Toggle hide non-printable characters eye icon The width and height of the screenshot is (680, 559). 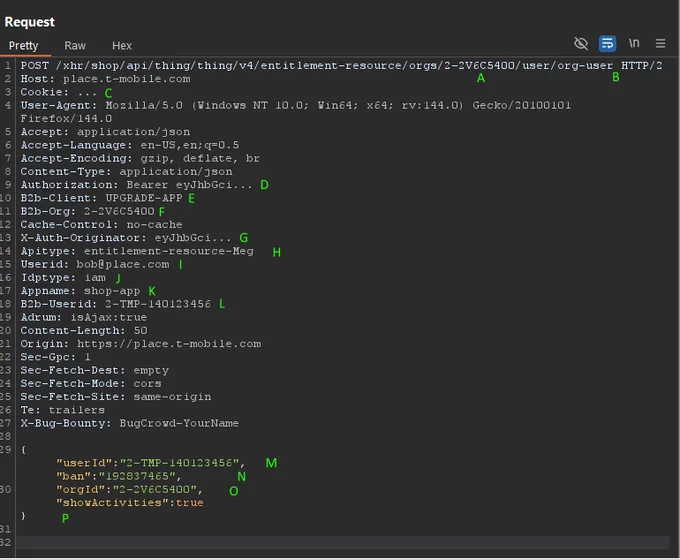point(581,43)
